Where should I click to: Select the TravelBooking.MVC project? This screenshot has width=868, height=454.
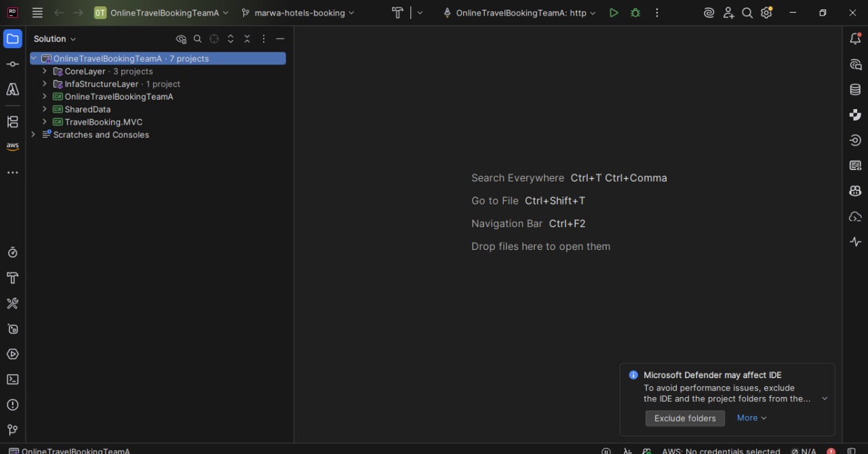tap(104, 122)
